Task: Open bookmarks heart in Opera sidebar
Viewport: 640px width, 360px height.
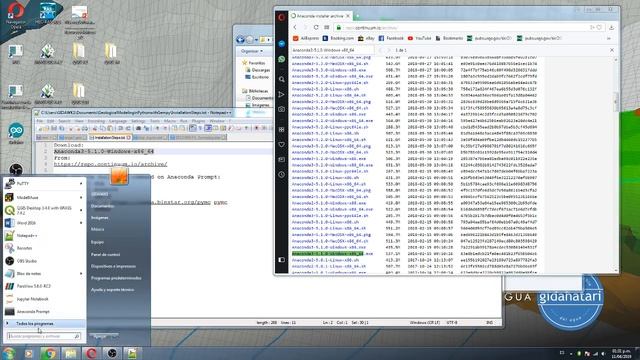Action: click(x=282, y=144)
